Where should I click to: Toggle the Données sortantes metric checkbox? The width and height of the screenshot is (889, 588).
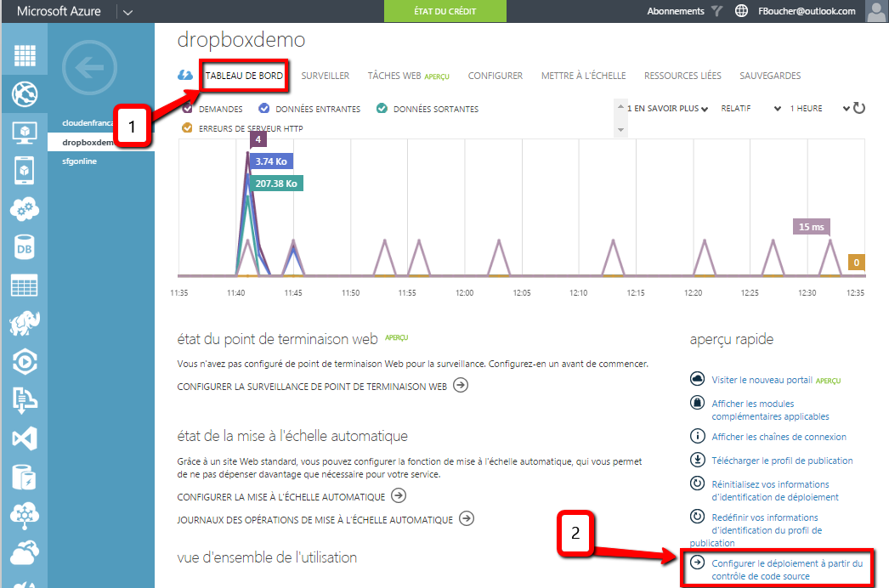pyautogui.click(x=382, y=108)
